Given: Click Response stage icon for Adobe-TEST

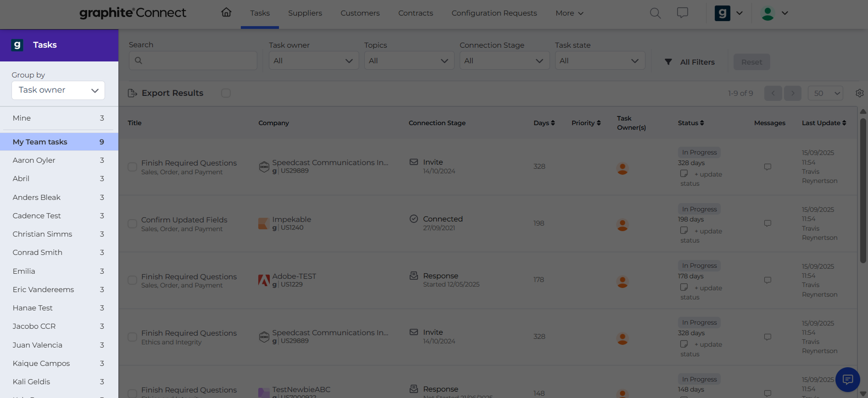Looking at the screenshot, I should [414, 276].
